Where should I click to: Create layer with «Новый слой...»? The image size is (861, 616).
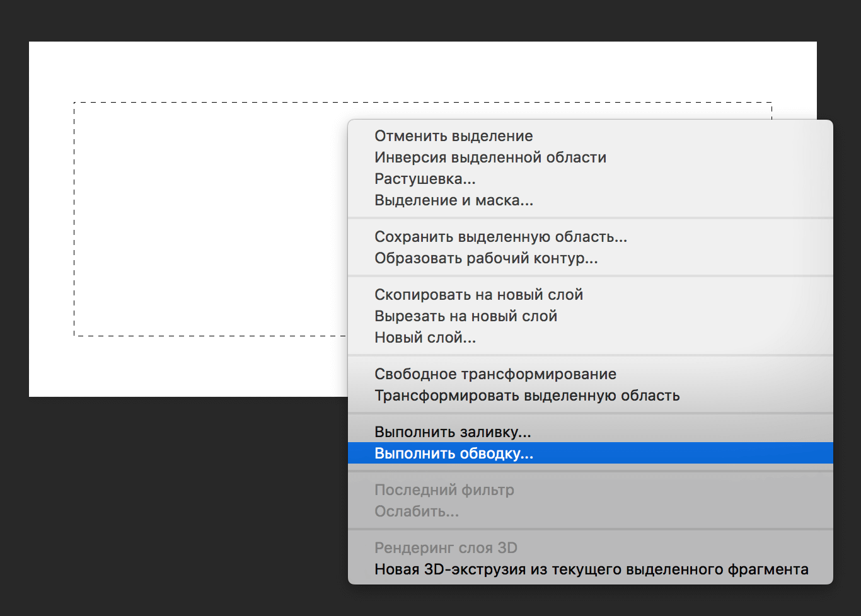click(425, 337)
